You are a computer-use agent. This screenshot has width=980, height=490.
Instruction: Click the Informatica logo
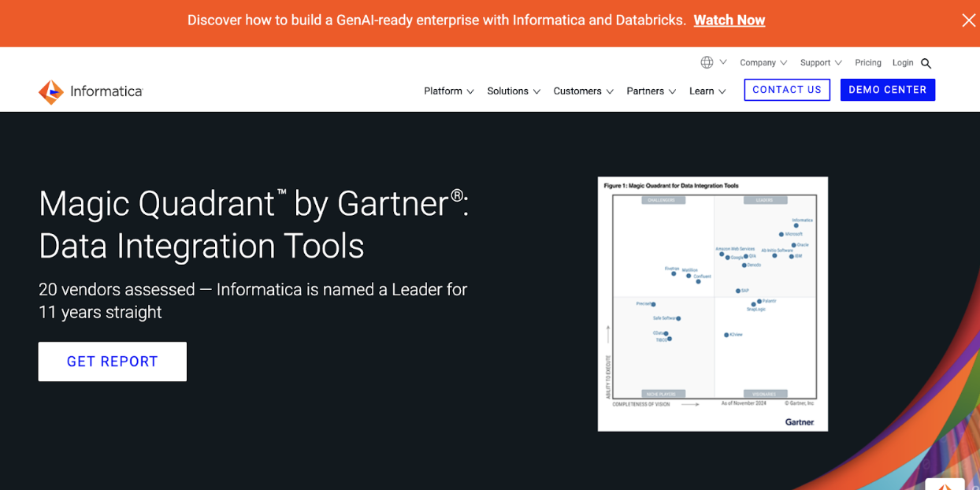click(x=91, y=91)
